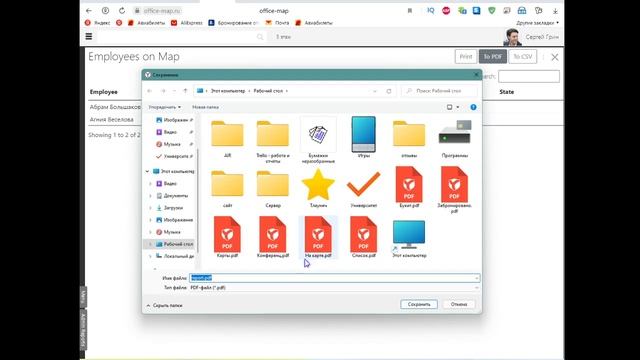640x360 pixels.
Task: Select the Список.pdf file
Action: click(363, 237)
